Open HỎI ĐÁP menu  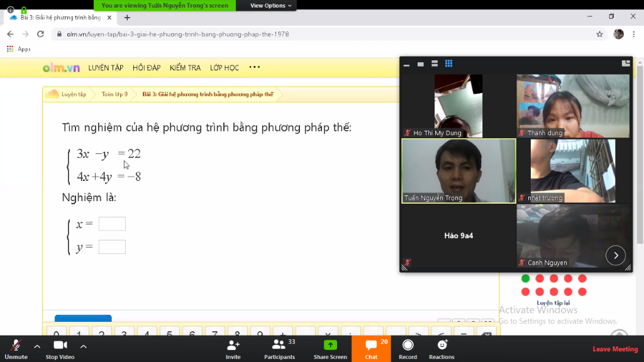(147, 68)
